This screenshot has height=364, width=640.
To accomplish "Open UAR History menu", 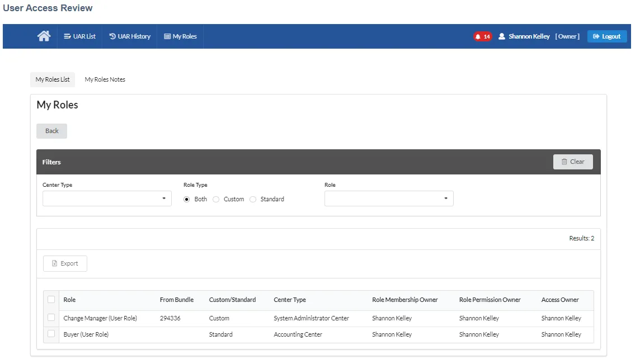I will [130, 36].
